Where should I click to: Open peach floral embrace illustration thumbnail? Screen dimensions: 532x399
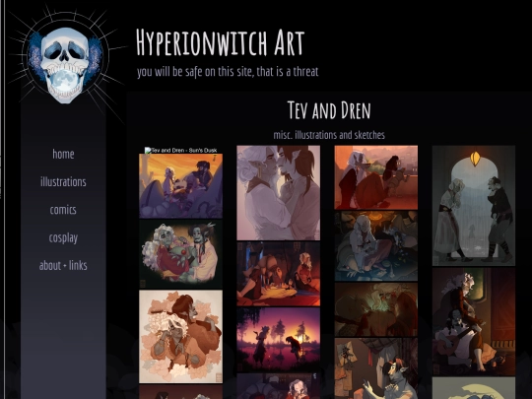(x=181, y=337)
